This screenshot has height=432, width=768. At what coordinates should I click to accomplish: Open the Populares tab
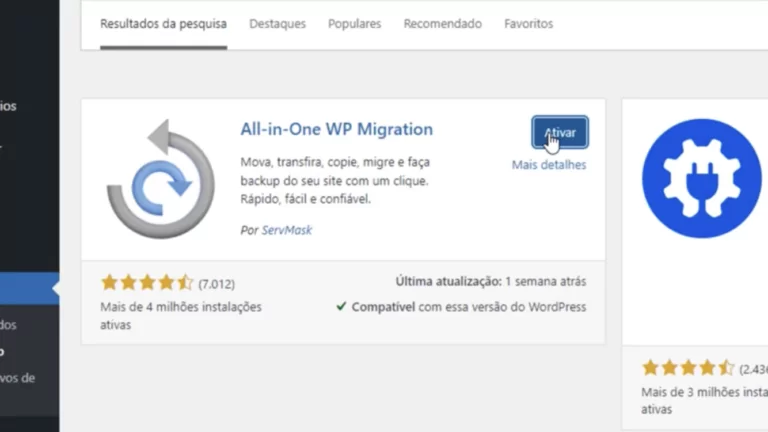pos(354,24)
